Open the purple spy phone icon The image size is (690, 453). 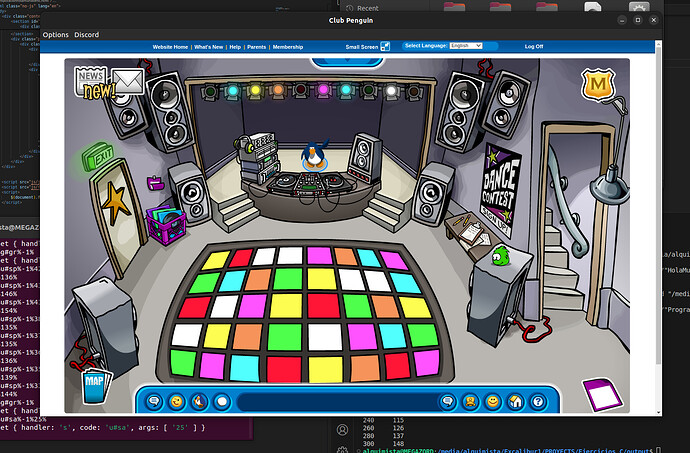click(602, 394)
